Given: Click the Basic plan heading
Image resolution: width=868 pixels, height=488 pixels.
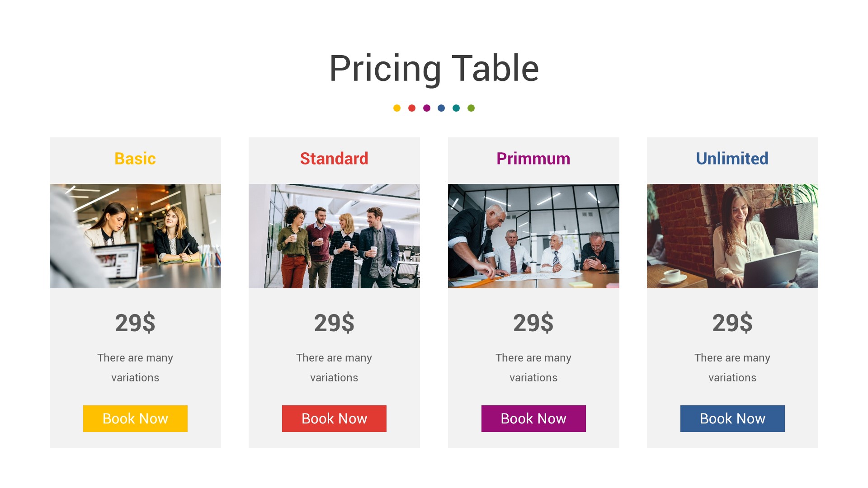Looking at the screenshot, I should [135, 159].
